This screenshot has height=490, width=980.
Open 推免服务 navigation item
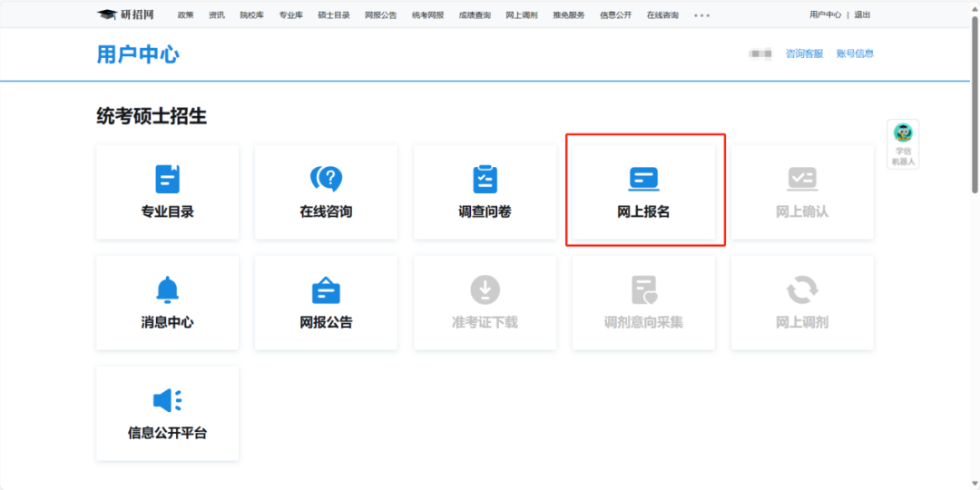(x=569, y=15)
